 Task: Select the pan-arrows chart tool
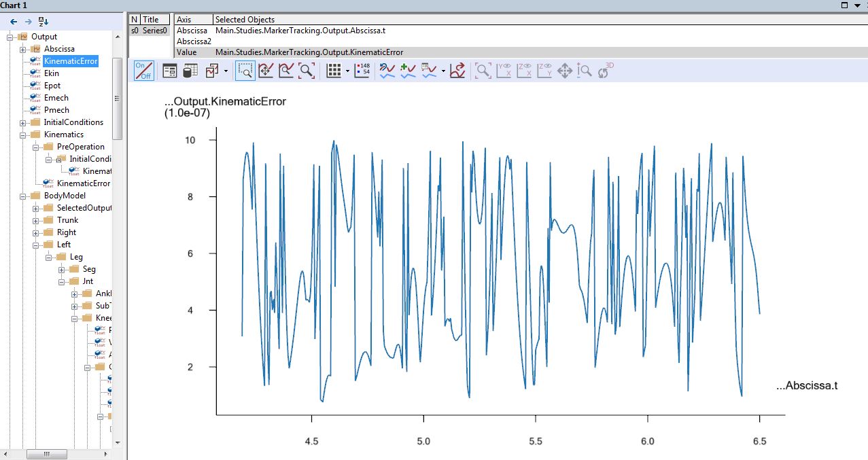[x=266, y=70]
